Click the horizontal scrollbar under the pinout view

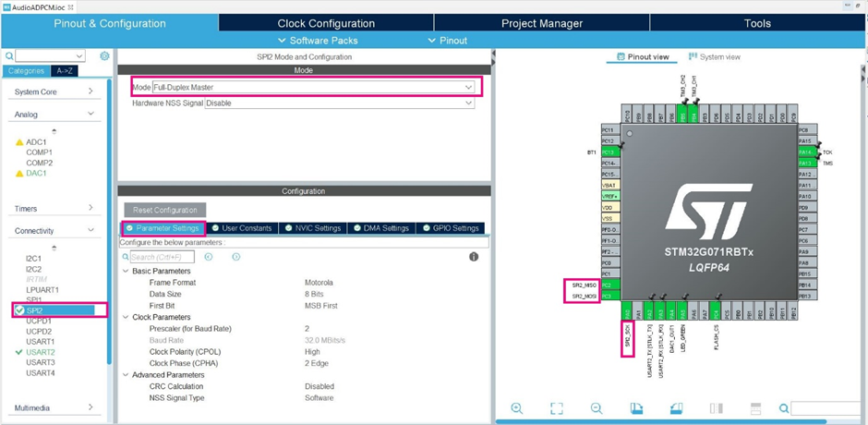point(661,421)
